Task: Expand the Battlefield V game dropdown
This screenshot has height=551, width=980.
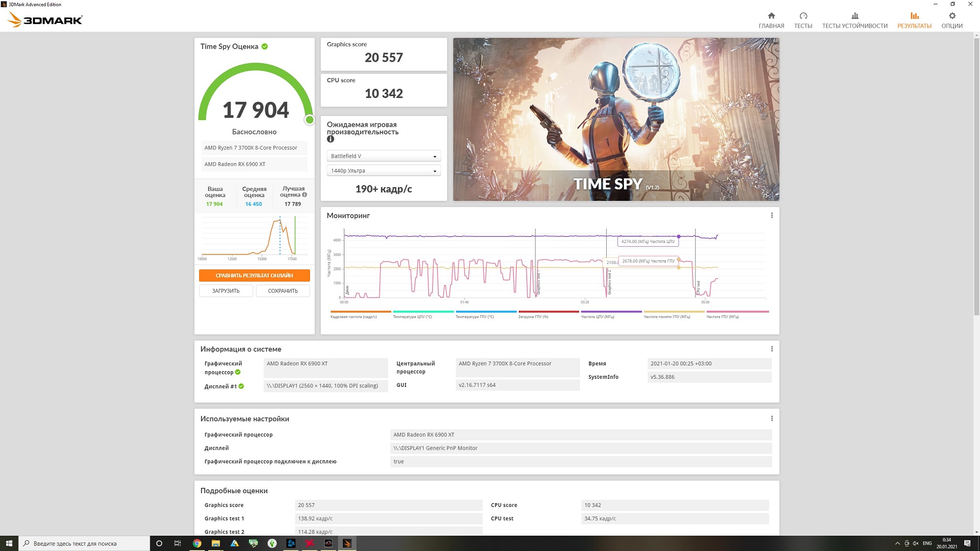Action: coord(383,156)
